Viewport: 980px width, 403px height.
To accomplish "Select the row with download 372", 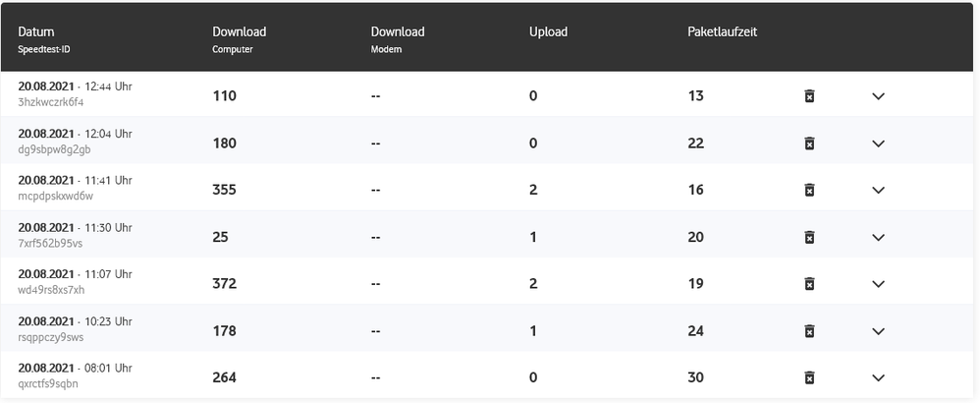I will click(224, 284).
